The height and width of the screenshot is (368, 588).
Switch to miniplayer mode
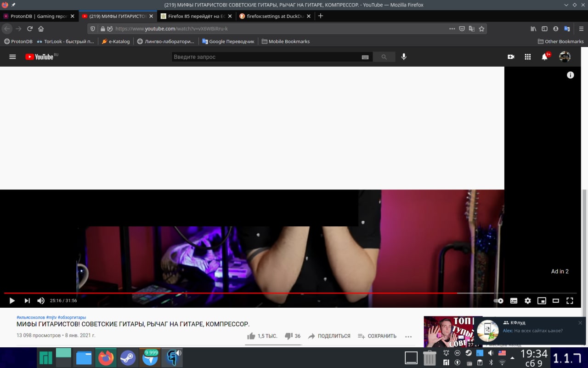pyautogui.click(x=542, y=301)
